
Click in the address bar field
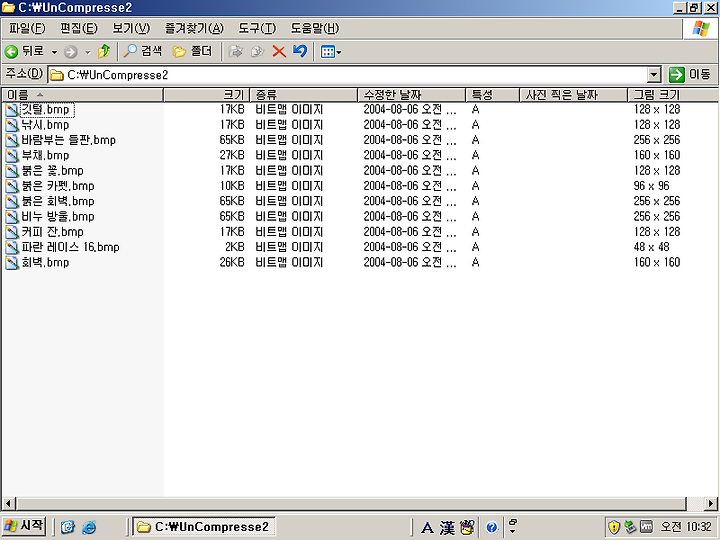348,74
